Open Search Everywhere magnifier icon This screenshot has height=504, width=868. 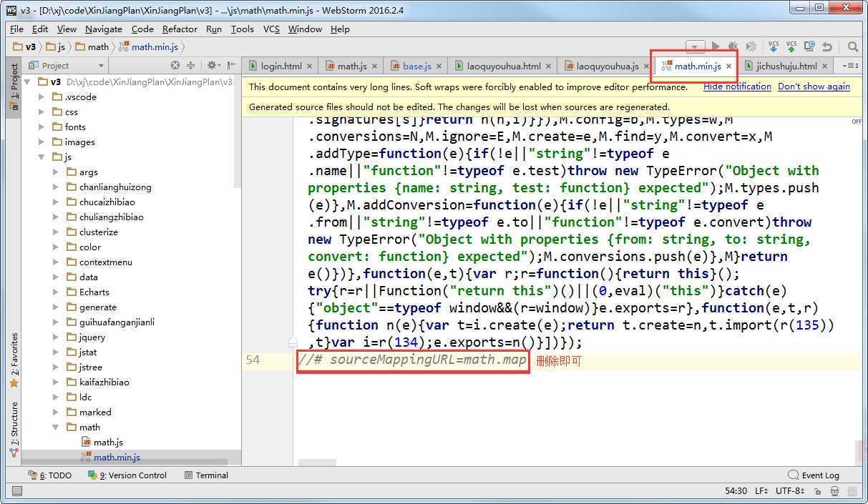(853, 46)
